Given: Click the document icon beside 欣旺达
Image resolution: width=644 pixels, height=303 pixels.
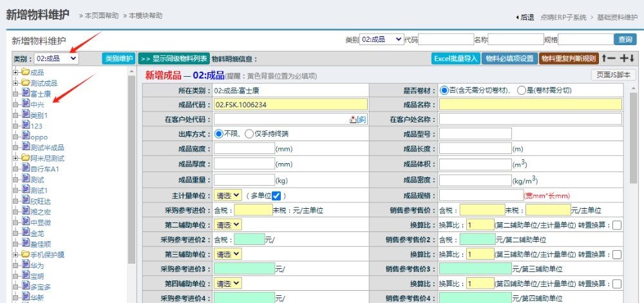Looking at the screenshot, I should 26,200.
